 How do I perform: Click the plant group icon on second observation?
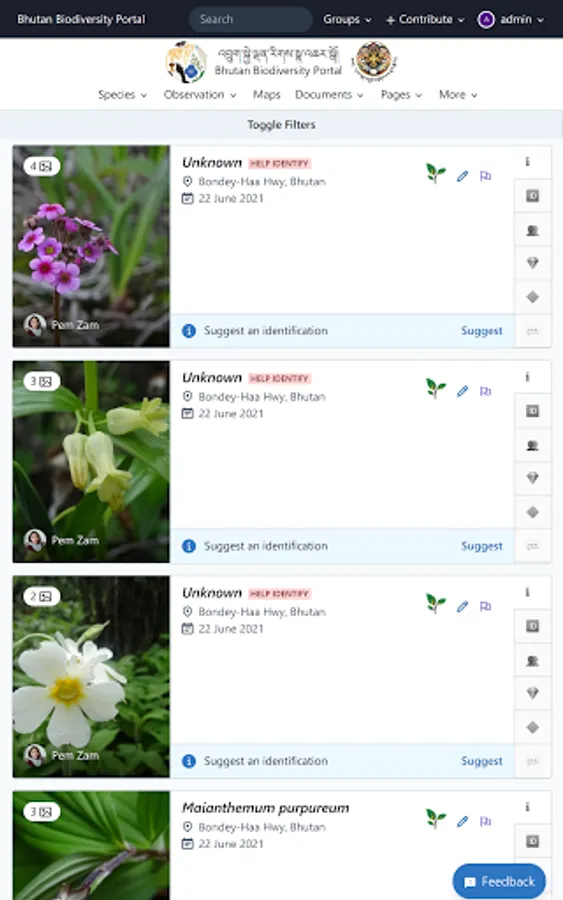(436, 388)
